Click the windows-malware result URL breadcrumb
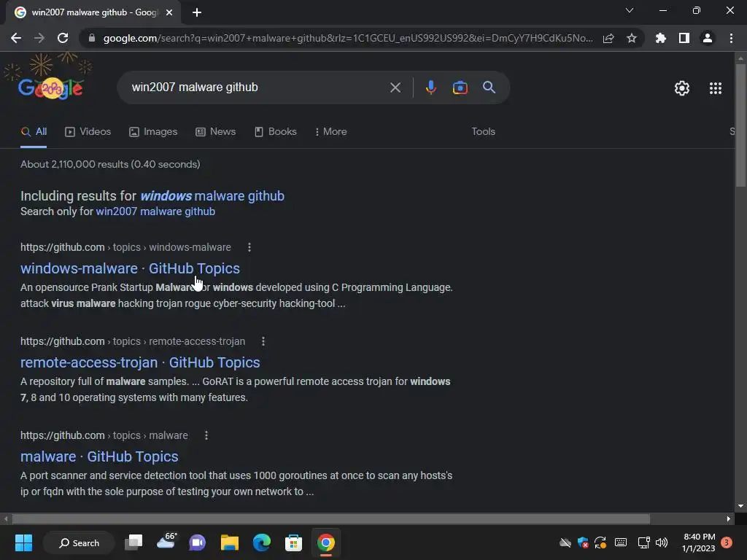Screen dimensions: 747x560 point(125,247)
